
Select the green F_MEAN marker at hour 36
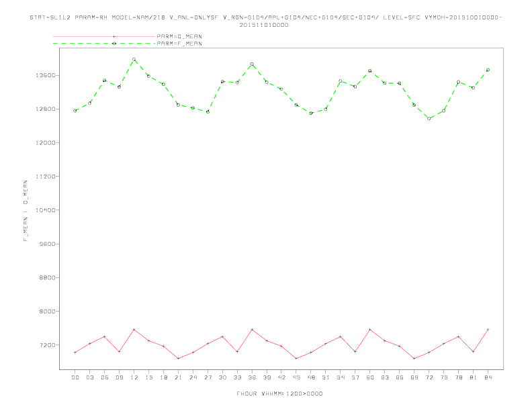pyautogui.click(x=252, y=64)
